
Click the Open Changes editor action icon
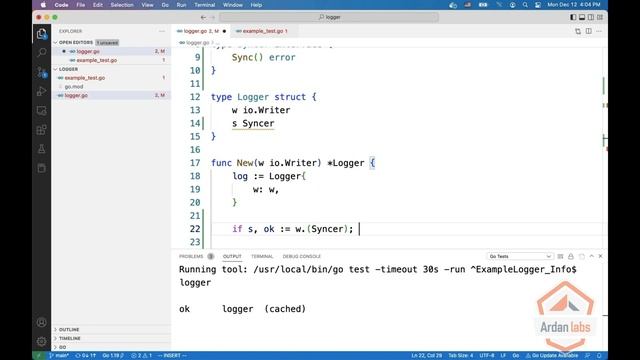pyautogui.click(x=578, y=31)
